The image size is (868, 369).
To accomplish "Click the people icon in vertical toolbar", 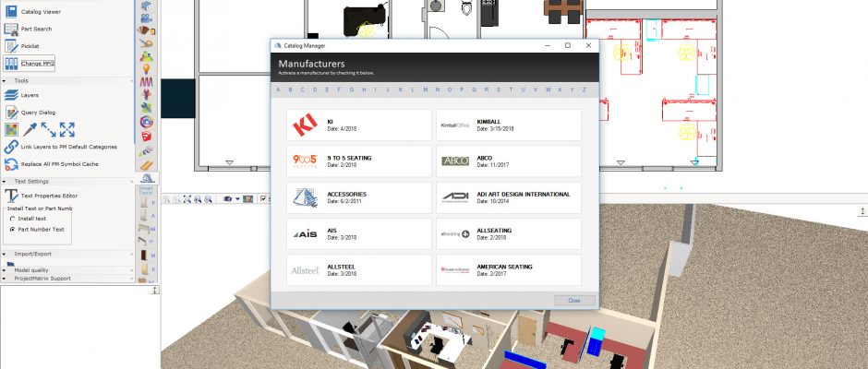I will coord(146,56).
